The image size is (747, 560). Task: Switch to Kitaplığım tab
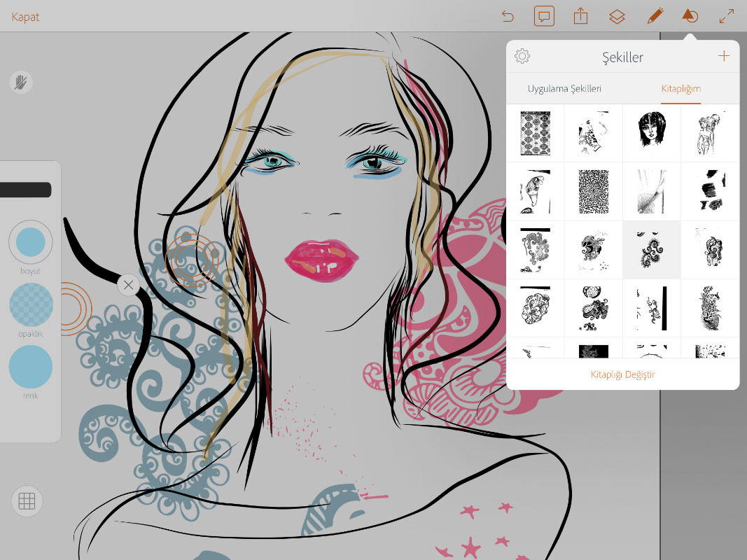pos(680,89)
